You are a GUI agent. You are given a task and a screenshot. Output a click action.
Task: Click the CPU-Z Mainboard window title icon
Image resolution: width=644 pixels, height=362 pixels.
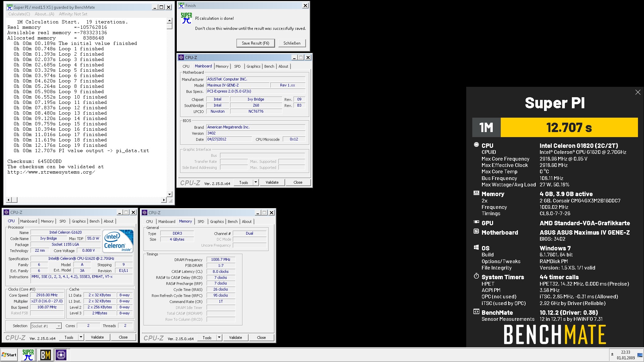[x=181, y=57]
